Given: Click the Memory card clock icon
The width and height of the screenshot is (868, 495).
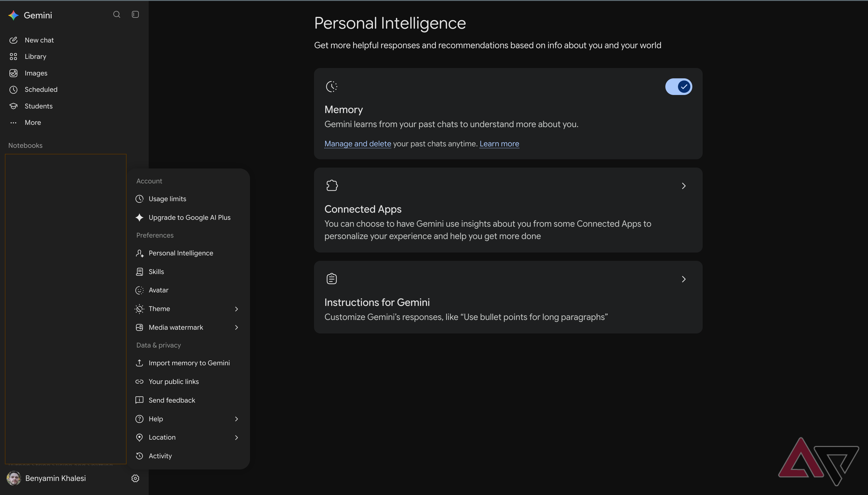Looking at the screenshot, I should pos(332,86).
